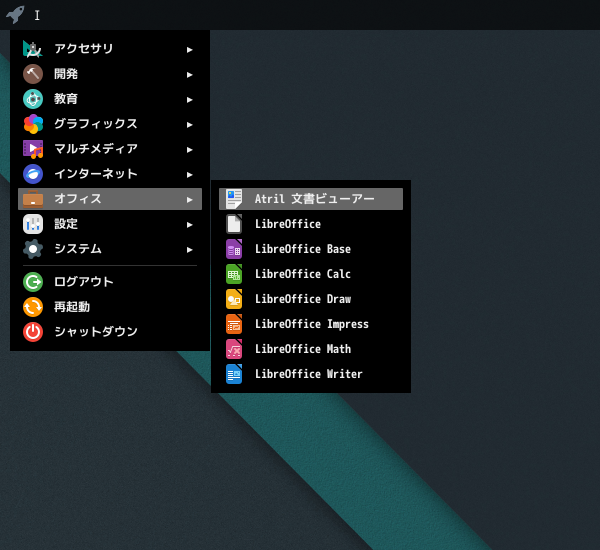The height and width of the screenshot is (550, 600).
Task: Click the システム gear icon
Action: click(x=33, y=249)
